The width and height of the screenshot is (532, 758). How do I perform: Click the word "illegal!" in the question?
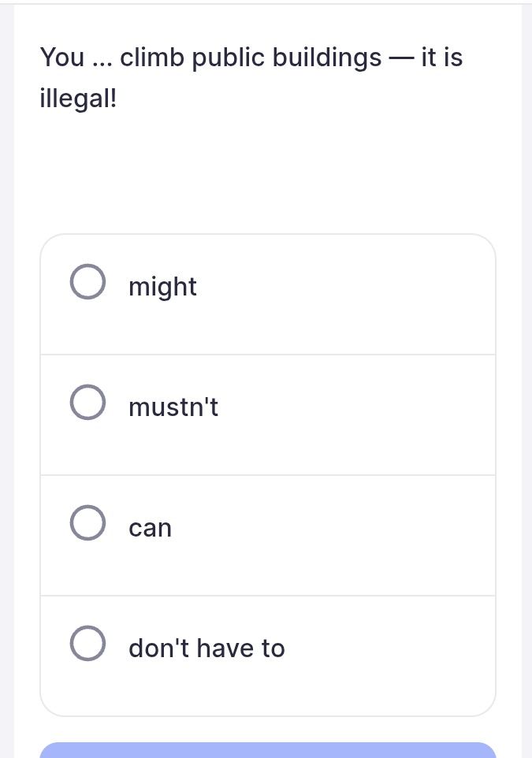pyautogui.click(x=78, y=98)
